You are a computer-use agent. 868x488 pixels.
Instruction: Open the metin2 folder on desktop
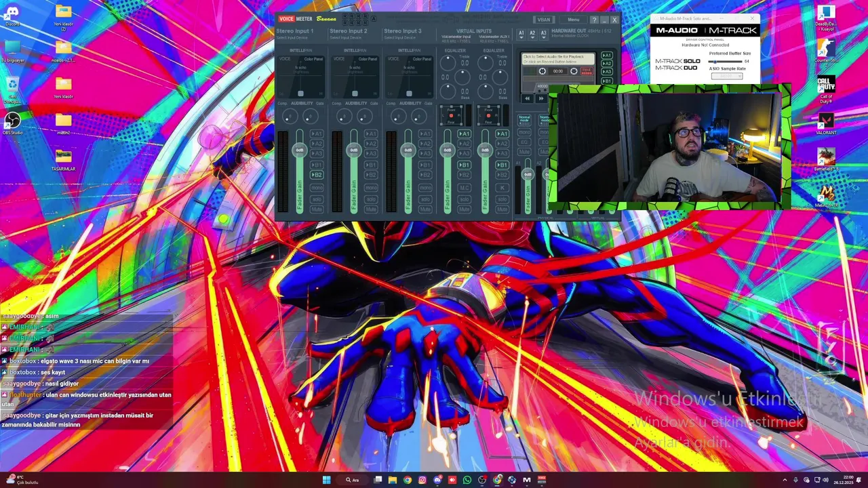click(x=63, y=123)
